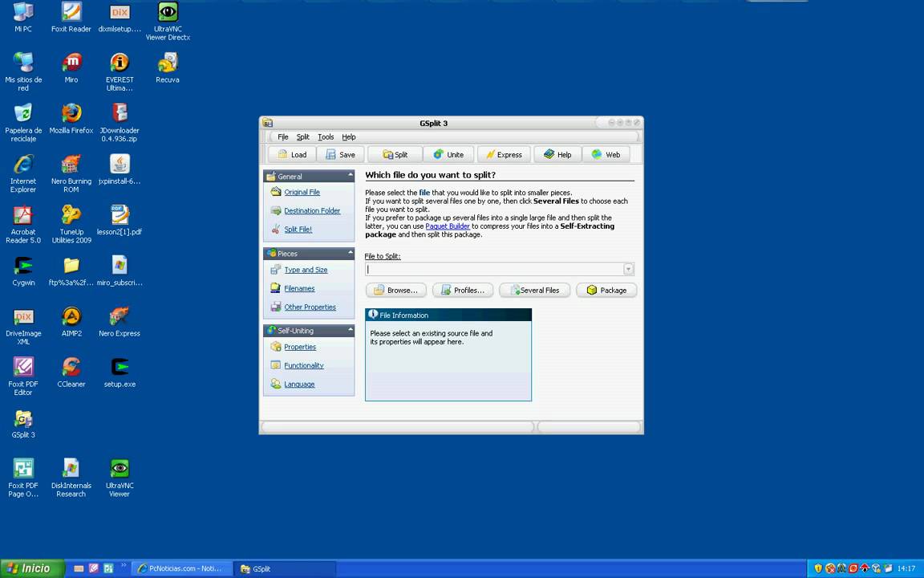
Task: Click the Split toolbar button
Action: 395,154
